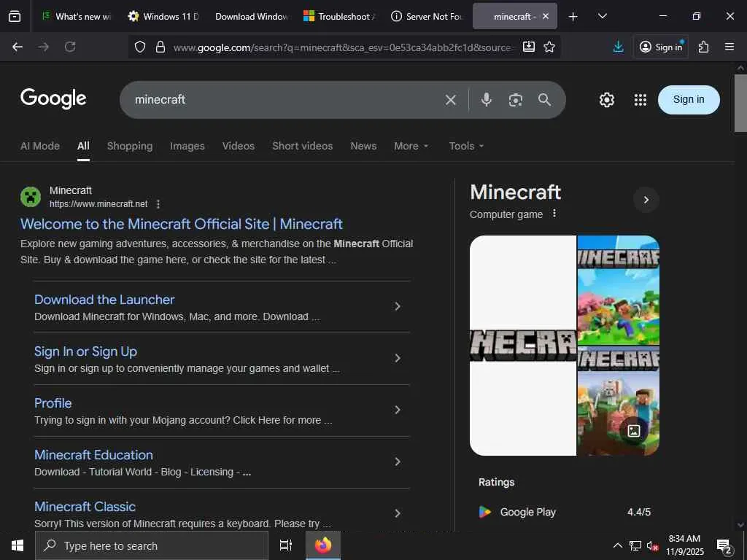Switch to the Windows 11 D browser tab
Viewport: 747px width, 560px height.
163,17
